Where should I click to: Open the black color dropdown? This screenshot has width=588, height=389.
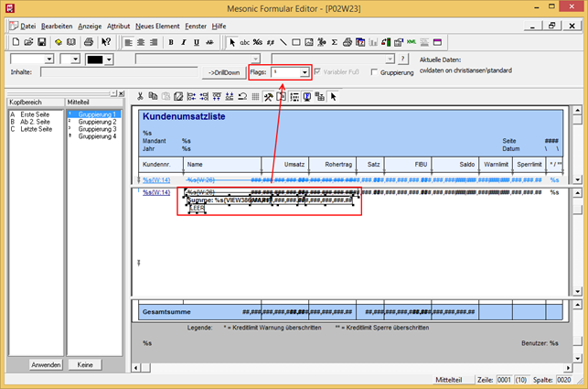[109, 59]
